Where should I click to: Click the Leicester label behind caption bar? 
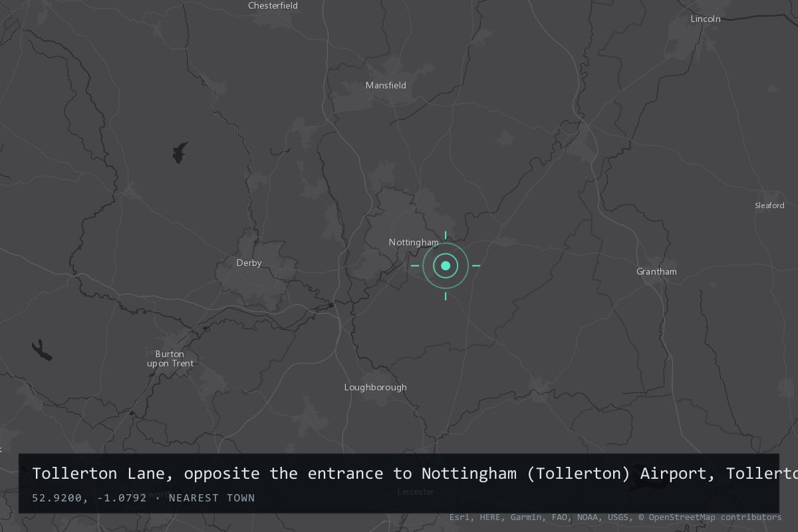pyautogui.click(x=416, y=491)
